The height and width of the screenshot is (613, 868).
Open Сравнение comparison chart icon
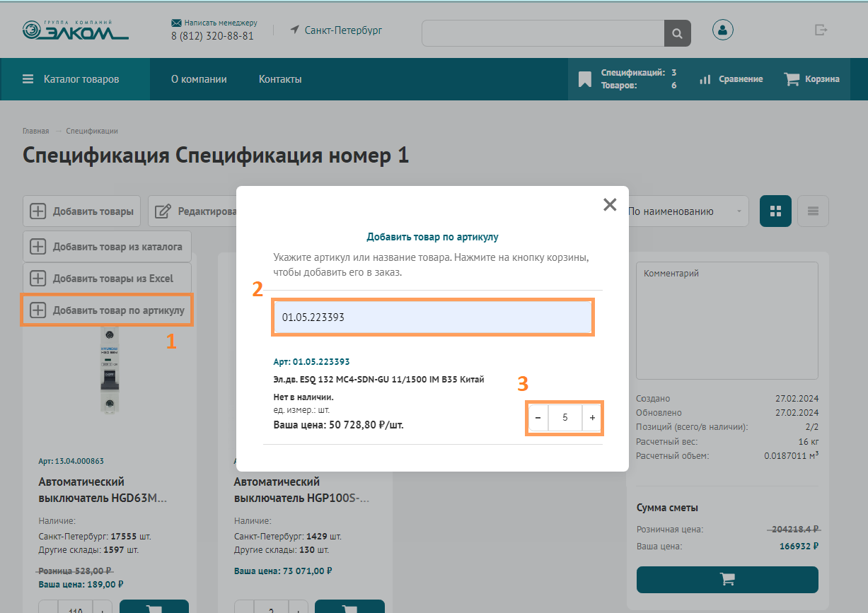[x=731, y=79]
